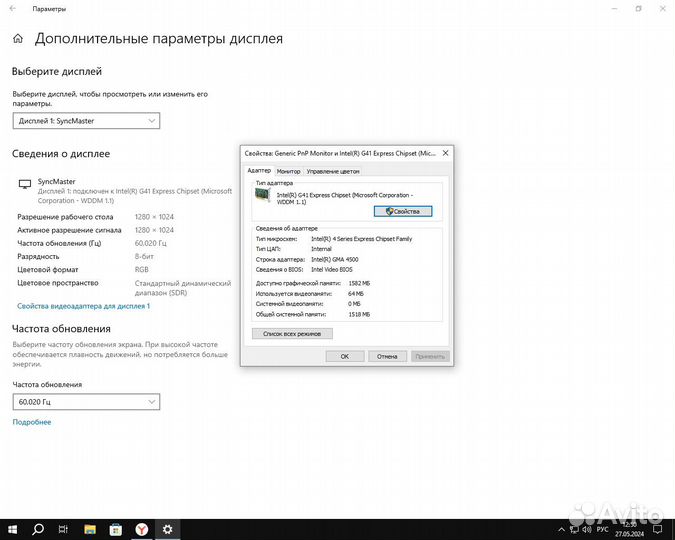675x540 pixels.
Task: Open taskbar search magnifier
Action: [x=38, y=529]
